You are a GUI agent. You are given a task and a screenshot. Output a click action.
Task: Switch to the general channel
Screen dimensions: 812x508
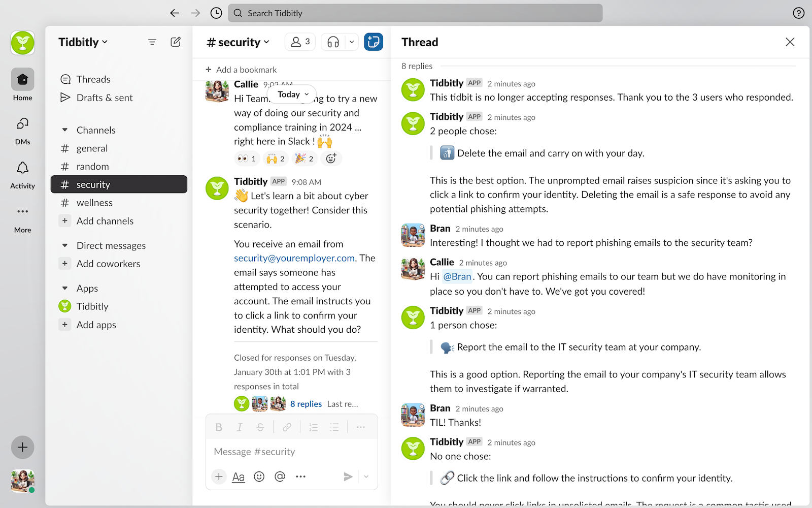119,148
